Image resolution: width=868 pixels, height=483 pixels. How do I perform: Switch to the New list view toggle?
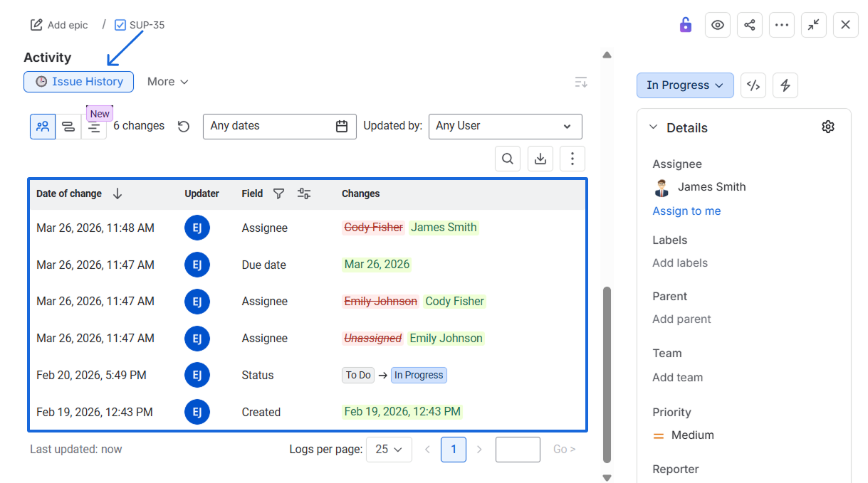[94, 127]
